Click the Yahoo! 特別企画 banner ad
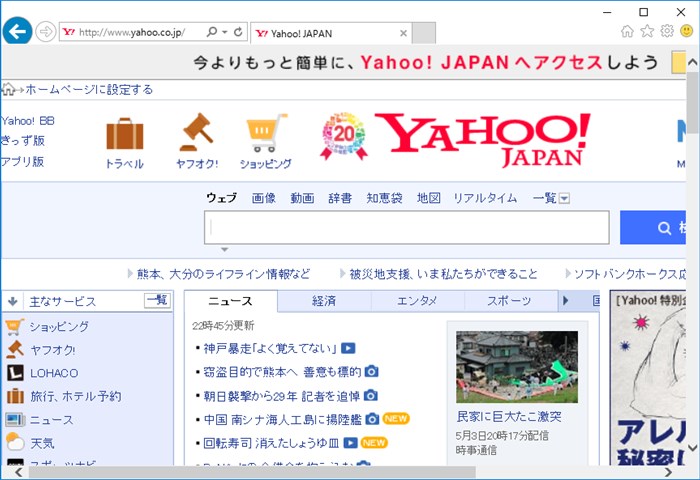This screenshot has height=480, width=700. tap(648, 377)
